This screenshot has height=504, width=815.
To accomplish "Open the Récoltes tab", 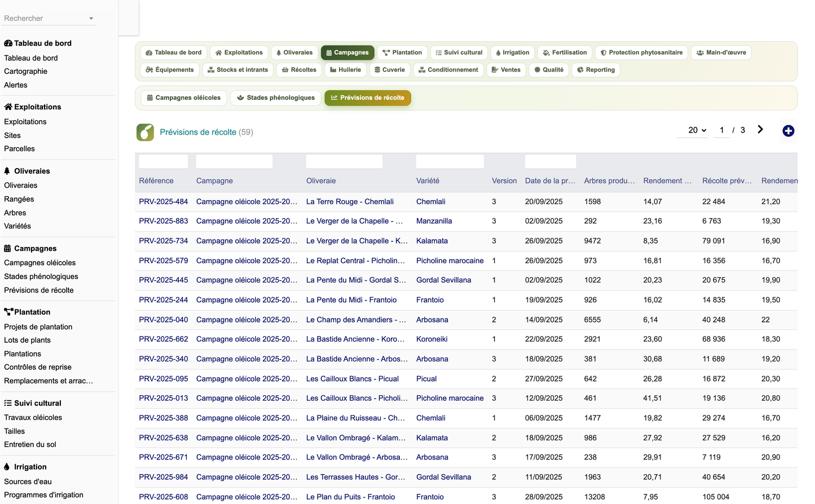I will tap(299, 70).
